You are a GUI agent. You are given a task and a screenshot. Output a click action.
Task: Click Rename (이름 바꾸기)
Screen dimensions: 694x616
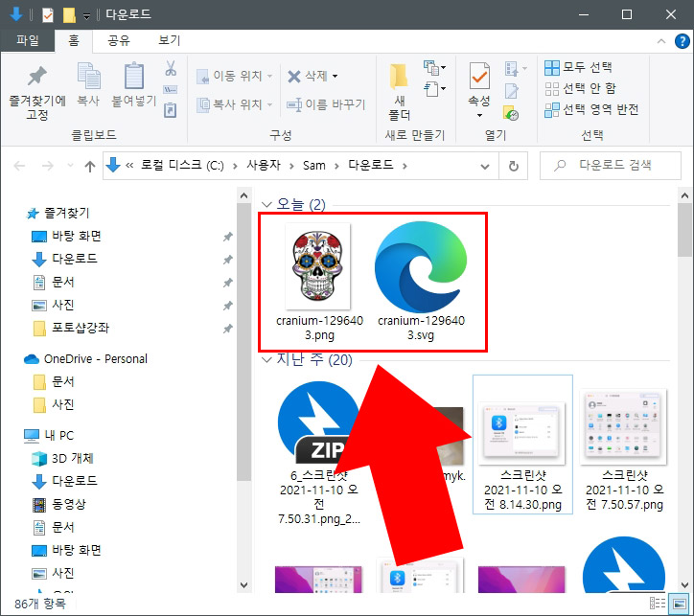point(326,104)
